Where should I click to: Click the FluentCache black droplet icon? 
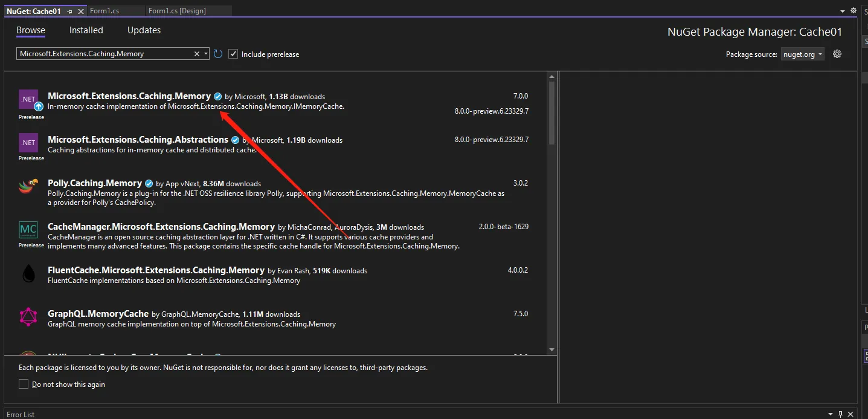pyautogui.click(x=28, y=274)
